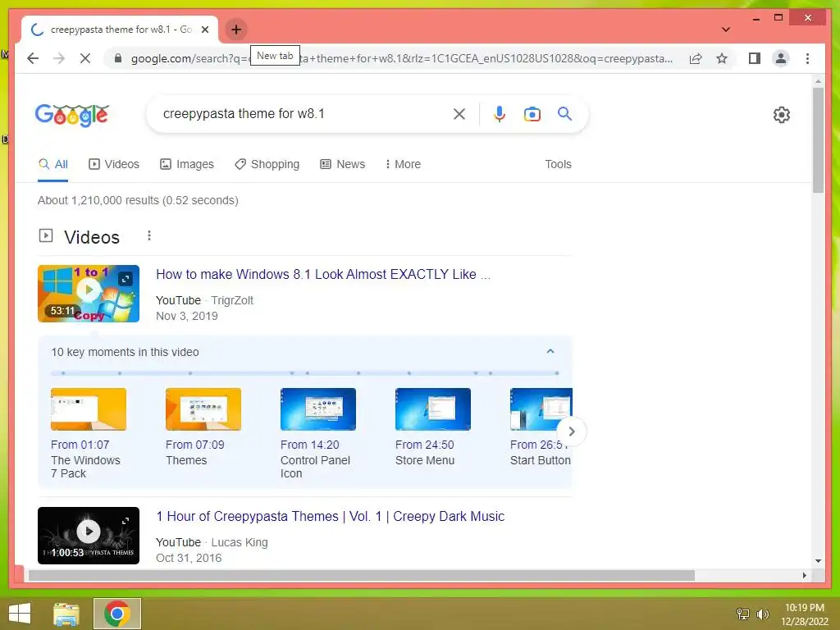Click horizontal scroll right arrow
Image resolution: width=840 pixels, height=630 pixels.
point(804,575)
